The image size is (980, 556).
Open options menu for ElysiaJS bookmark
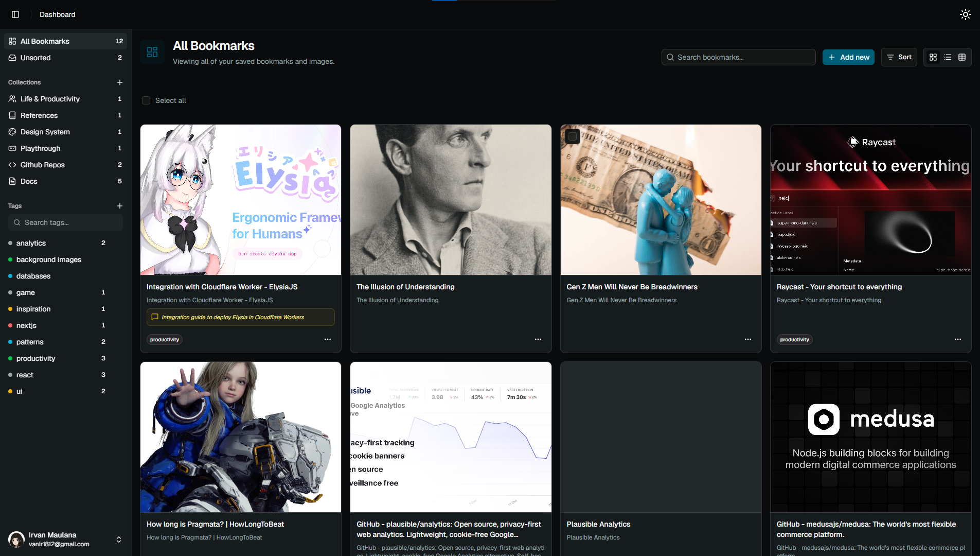pyautogui.click(x=328, y=339)
